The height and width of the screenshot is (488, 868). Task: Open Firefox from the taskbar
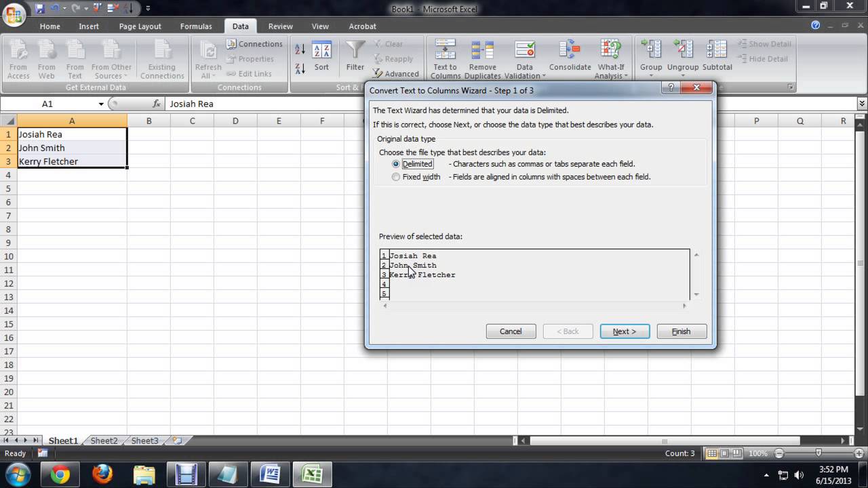click(102, 474)
